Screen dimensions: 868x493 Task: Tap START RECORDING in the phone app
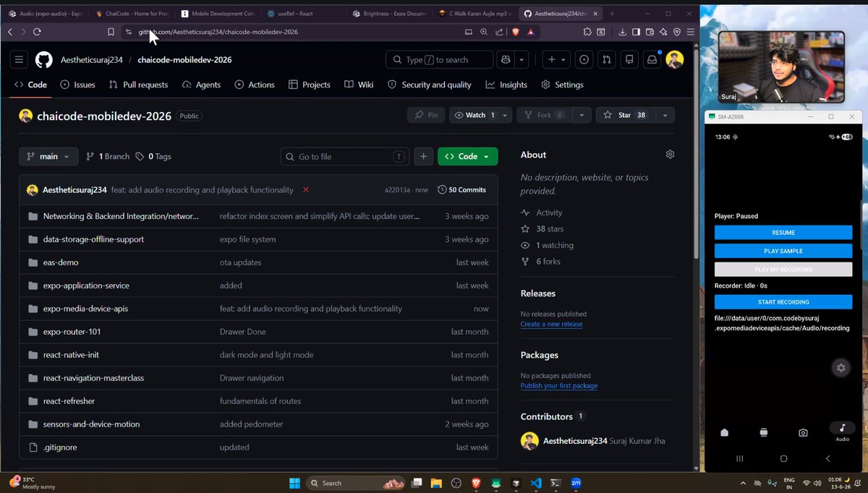783,302
